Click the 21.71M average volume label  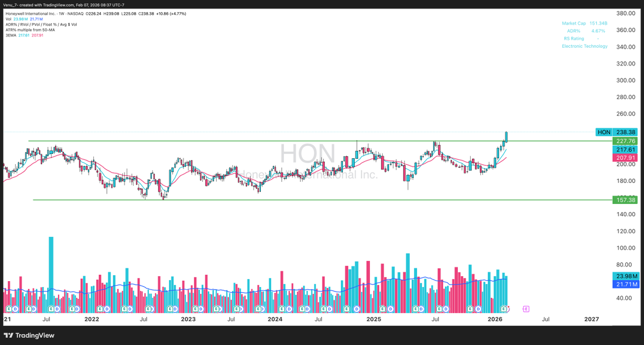[625, 284]
